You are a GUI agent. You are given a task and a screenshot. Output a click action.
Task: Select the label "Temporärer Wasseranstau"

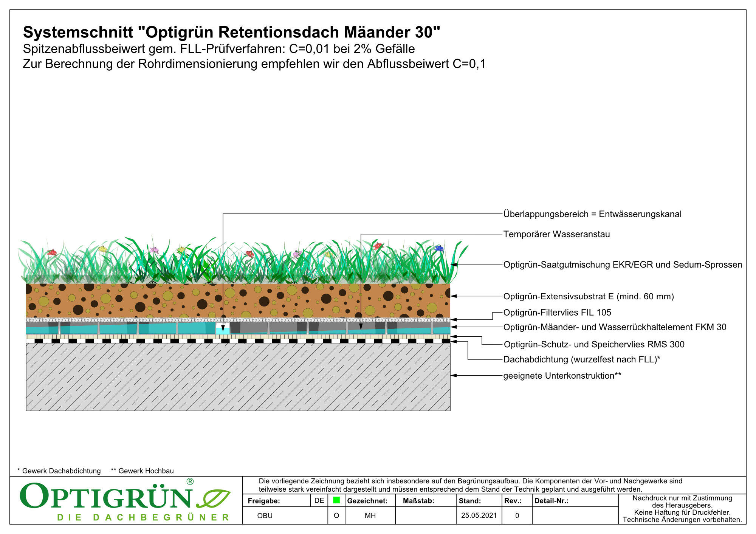click(x=556, y=234)
